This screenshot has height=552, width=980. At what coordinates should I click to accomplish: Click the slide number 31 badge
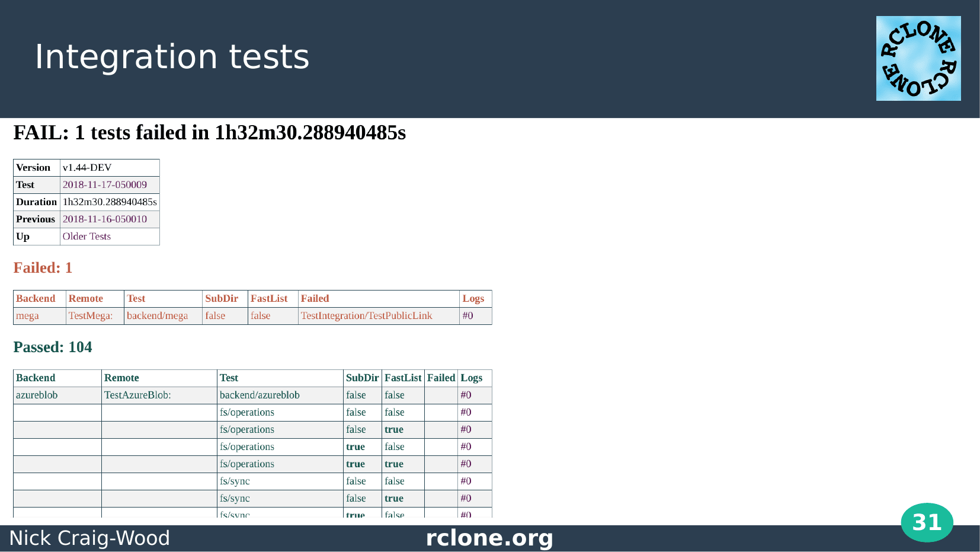(927, 522)
